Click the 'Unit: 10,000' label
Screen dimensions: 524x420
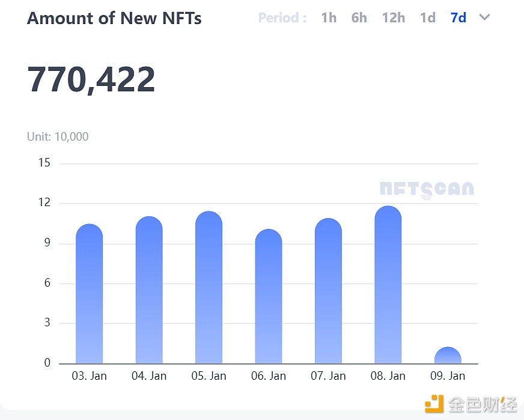(58, 136)
